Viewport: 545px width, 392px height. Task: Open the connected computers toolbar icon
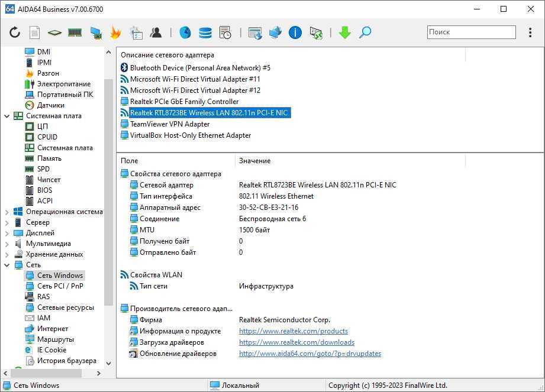[x=275, y=33]
